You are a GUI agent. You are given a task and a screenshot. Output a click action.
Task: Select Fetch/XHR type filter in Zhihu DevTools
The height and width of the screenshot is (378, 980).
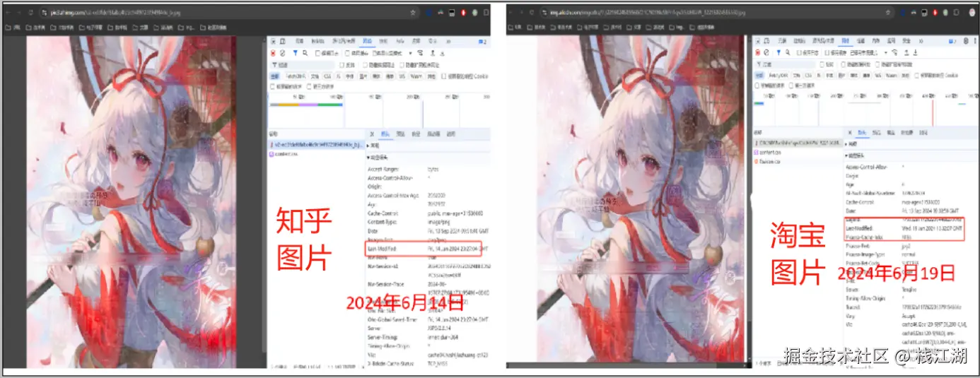pyautogui.click(x=296, y=76)
